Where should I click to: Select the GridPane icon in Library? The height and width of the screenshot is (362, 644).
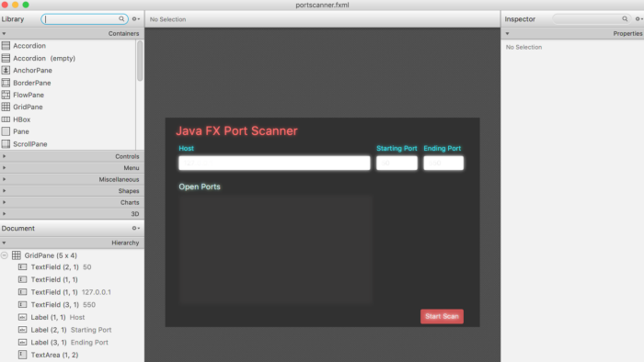click(x=6, y=107)
